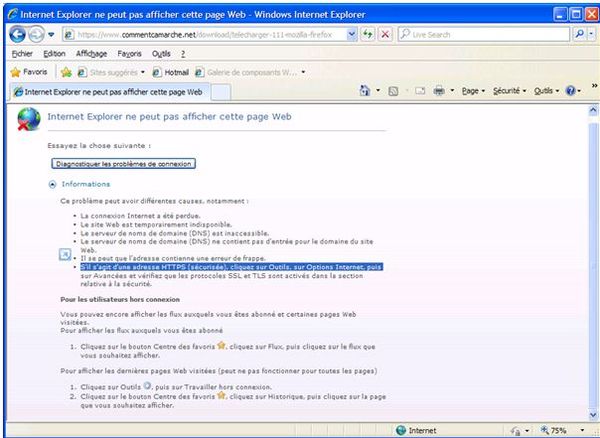Click the Forward navigation arrow

36,35
